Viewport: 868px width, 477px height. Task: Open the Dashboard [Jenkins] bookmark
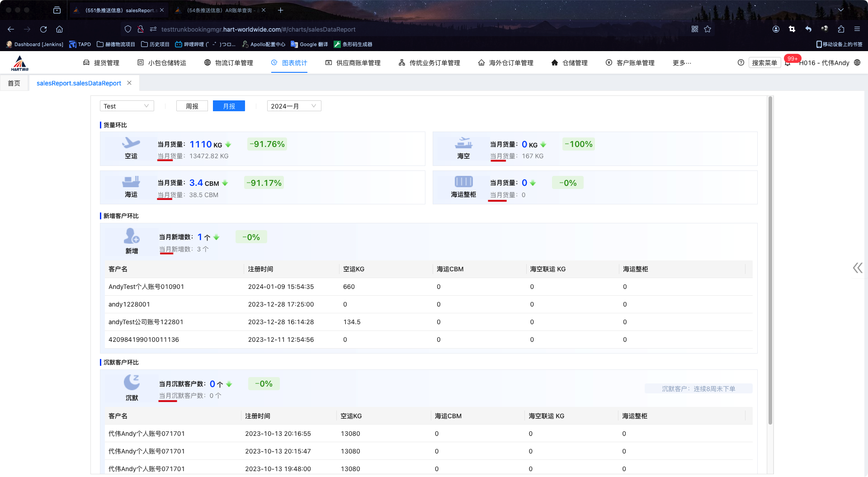tap(34, 44)
